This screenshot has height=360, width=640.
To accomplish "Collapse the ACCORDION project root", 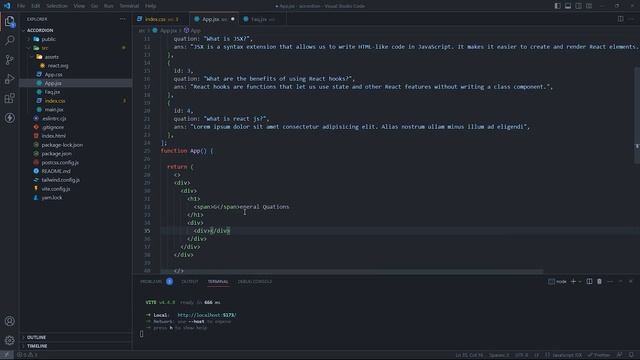I will pos(40,30).
